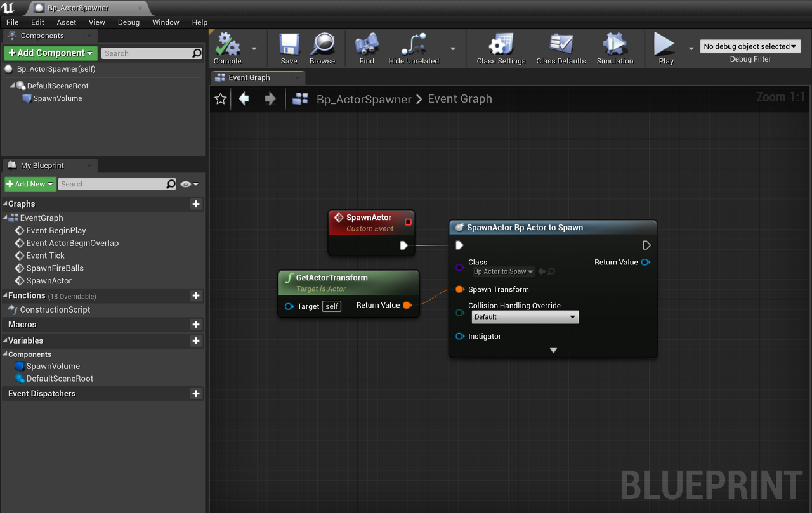Navigate forward in graph history
812x513 pixels.
270,98
